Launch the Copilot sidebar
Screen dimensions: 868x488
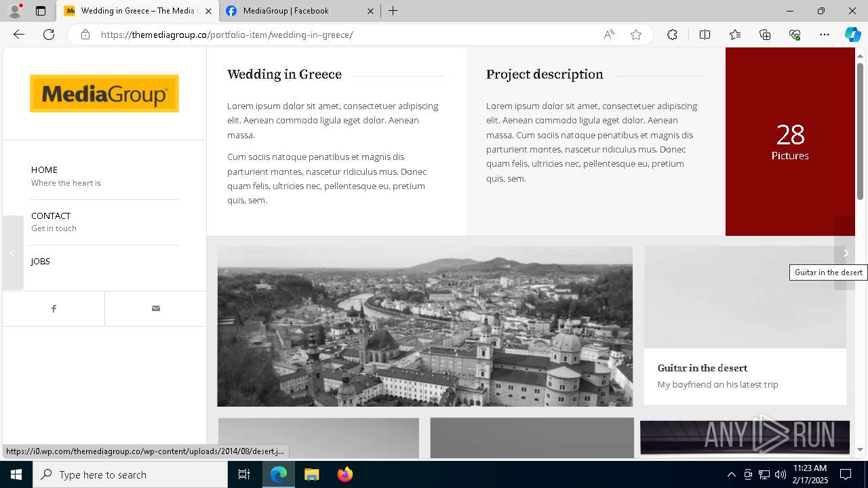[852, 35]
